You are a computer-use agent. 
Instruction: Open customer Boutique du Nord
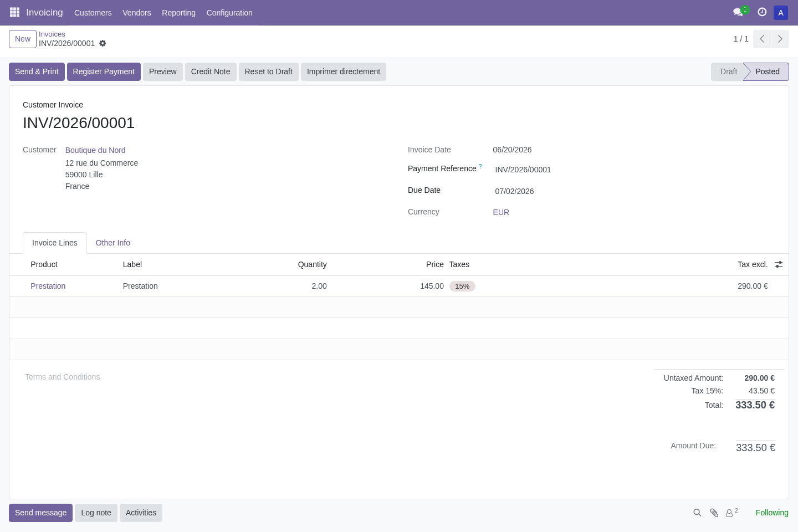coord(95,150)
